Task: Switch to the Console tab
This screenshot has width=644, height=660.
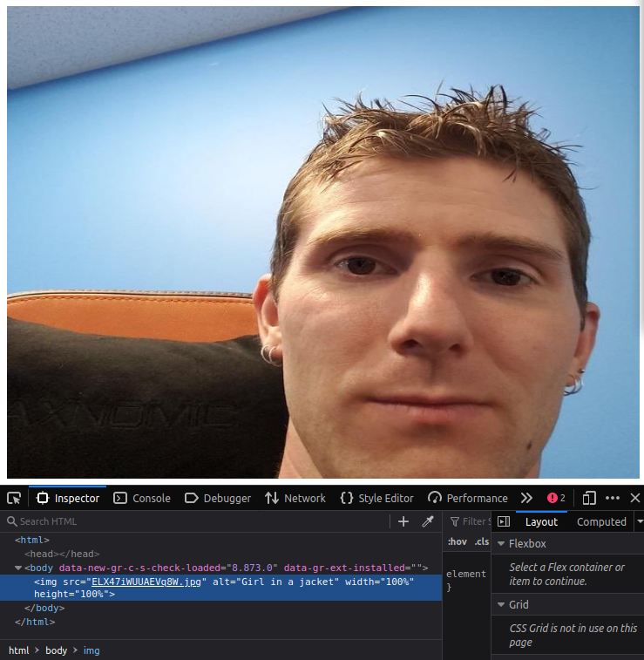Action: (142, 499)
